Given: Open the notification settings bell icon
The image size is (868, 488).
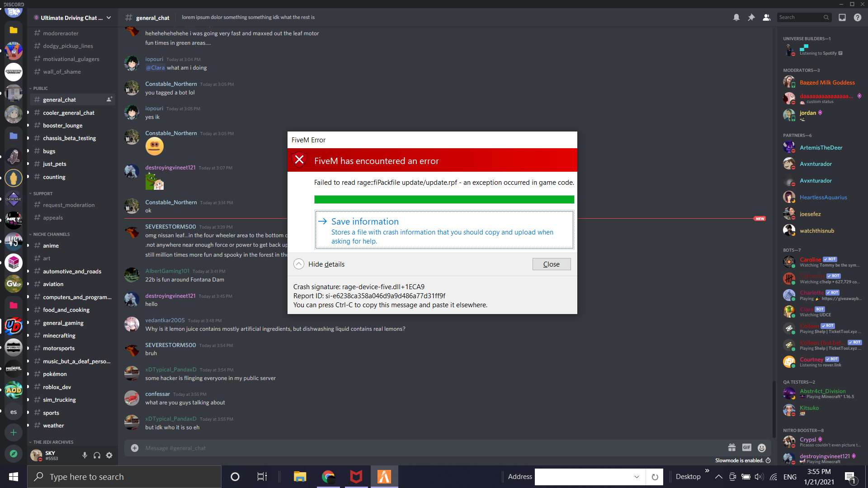Looking at the screenshot, I should pos(736,17).
